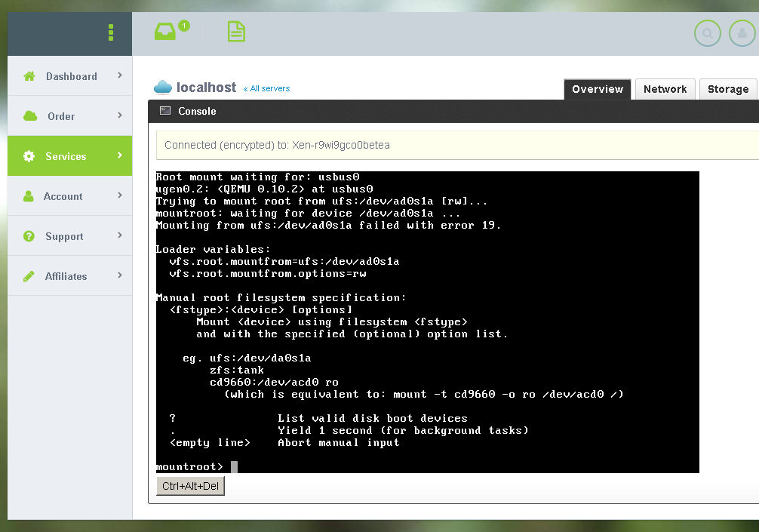Switch to the Network tab
759x532 pixels.
click(x=665, y=89)
